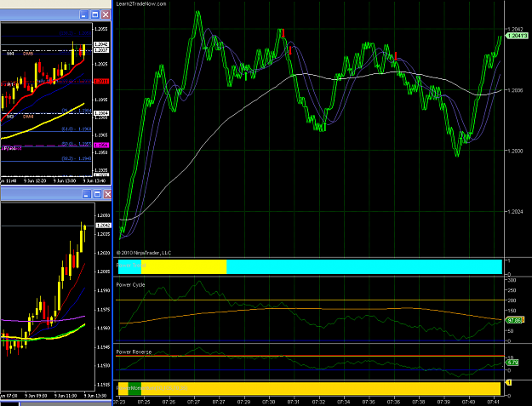Click the M4 pivot label in upper left chart

tap(10, 54)
